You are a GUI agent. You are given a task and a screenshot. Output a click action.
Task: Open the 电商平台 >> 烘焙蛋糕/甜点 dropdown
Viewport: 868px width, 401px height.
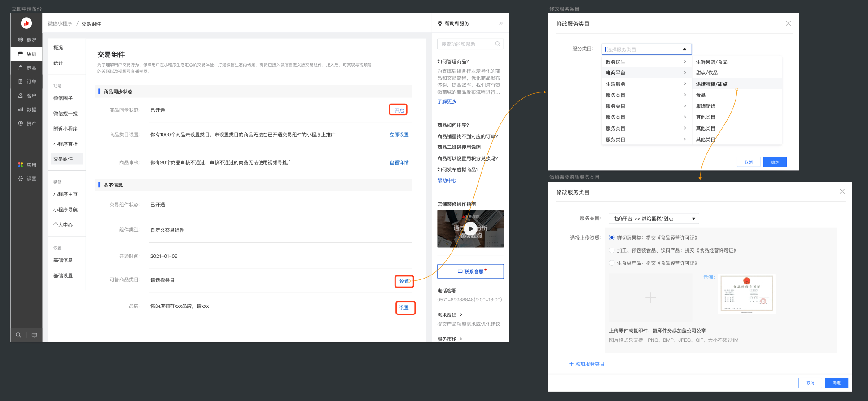point(653,218)
